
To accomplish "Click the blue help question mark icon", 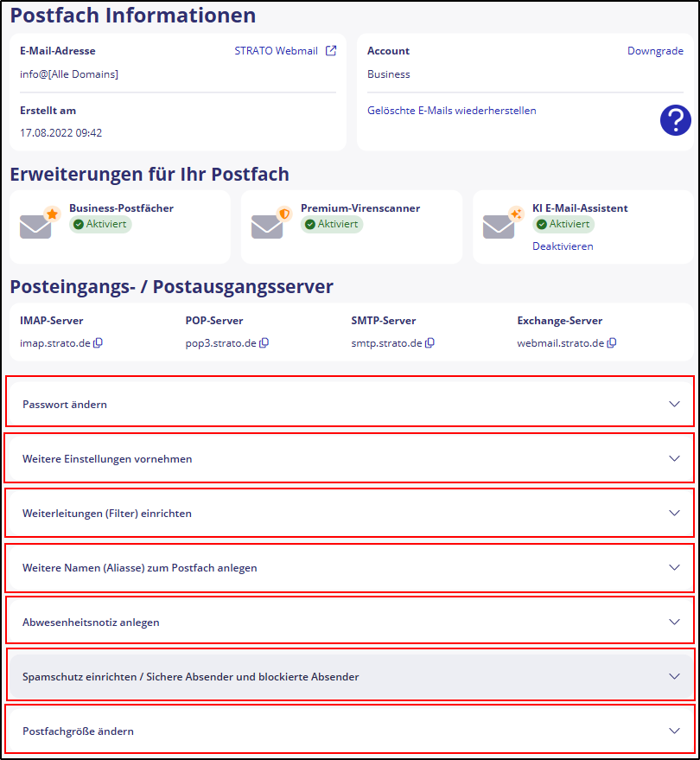I will [x=675, y=120].
